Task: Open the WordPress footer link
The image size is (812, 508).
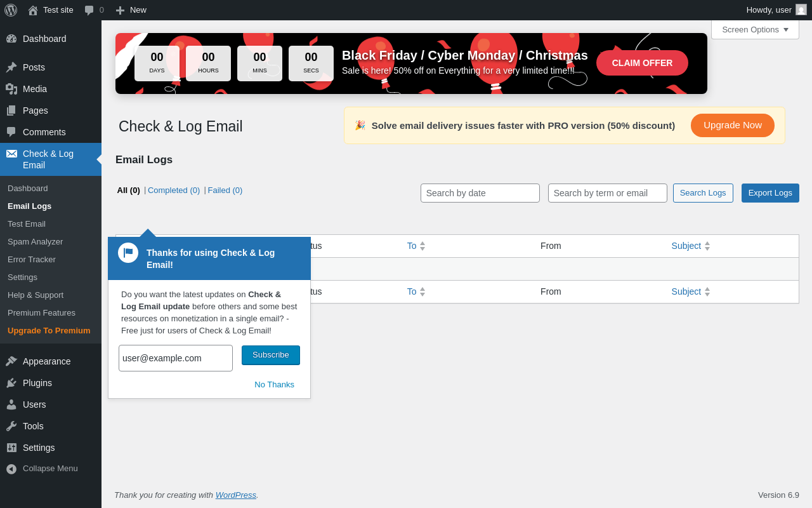Action: 236,495
